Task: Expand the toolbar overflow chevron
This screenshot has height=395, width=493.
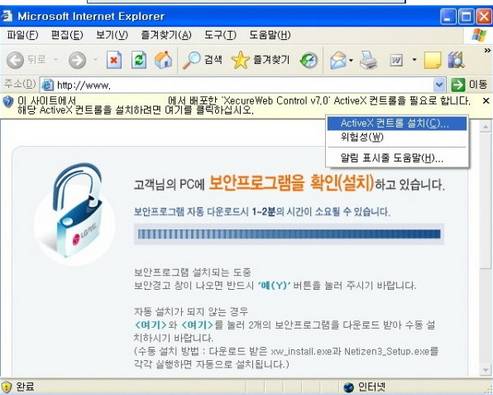Action: point(487,50)
